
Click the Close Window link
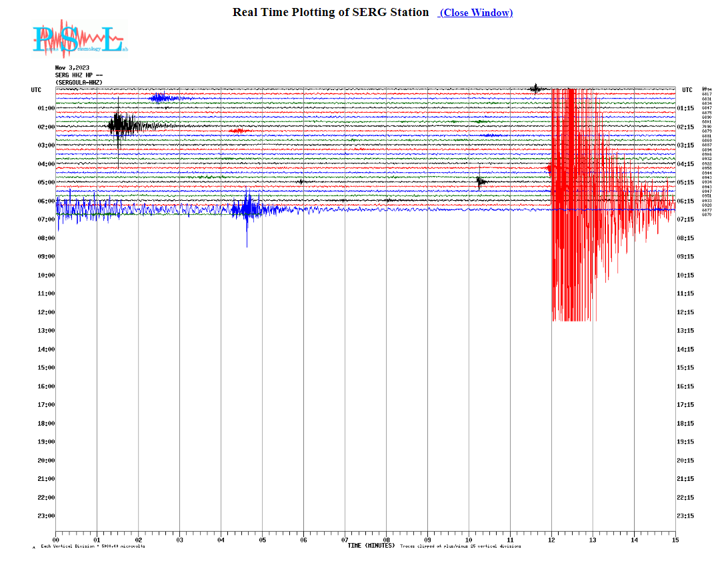point(476,13)
